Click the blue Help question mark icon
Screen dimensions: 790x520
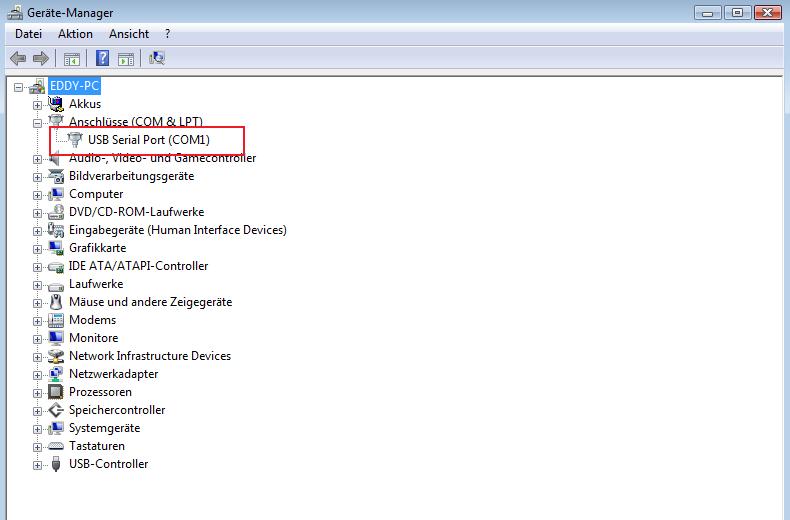(x=102, y=58)
